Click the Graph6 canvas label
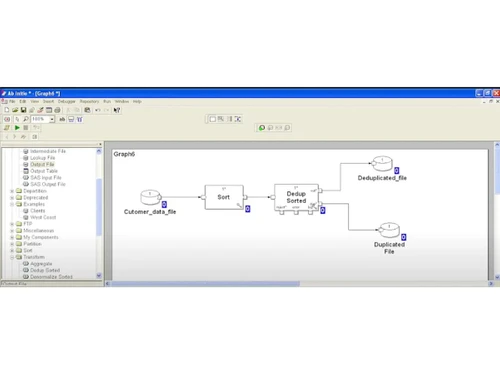 point(124,154)
